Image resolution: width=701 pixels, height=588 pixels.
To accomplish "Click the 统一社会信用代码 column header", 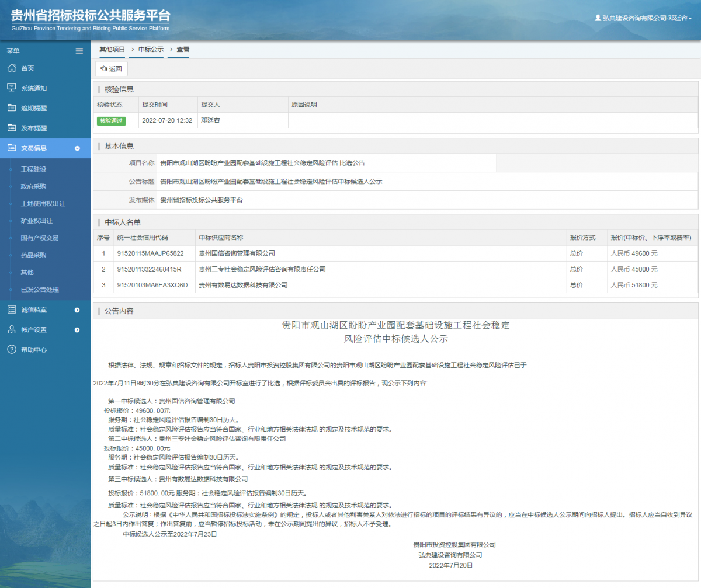I will tap(143, 238).
